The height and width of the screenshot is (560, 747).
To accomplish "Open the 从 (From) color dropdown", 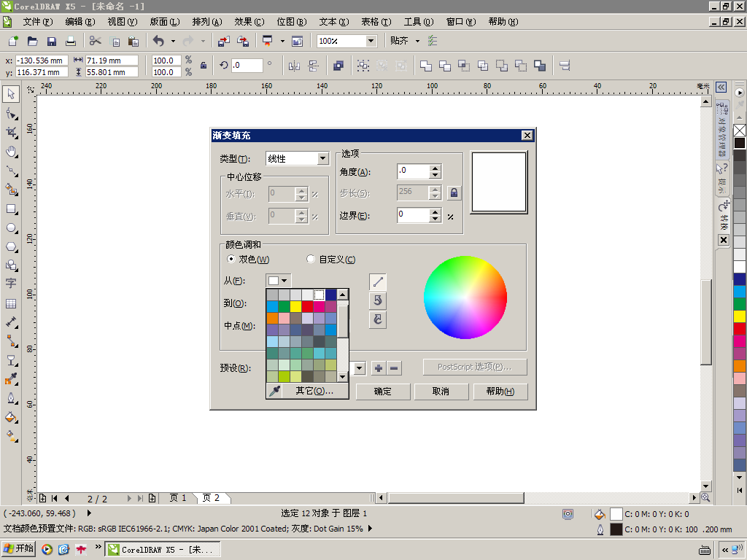I will [x=278, y=281].
